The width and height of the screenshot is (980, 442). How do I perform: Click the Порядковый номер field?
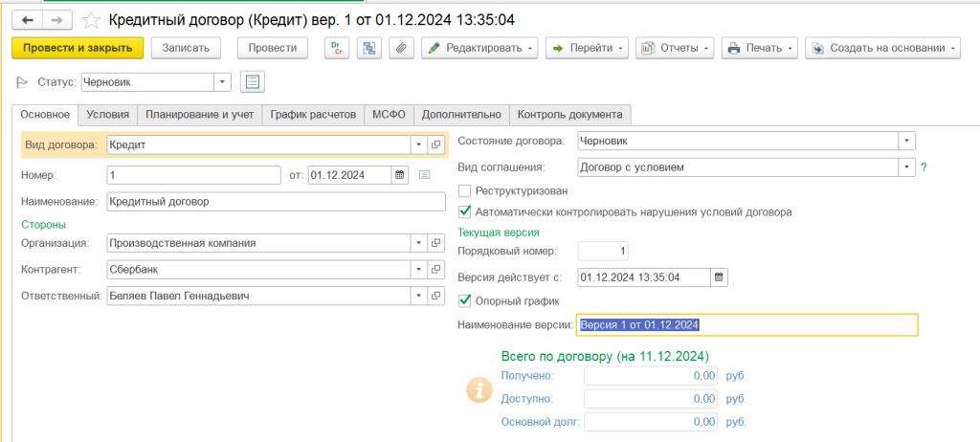pyautogui.click(x=603, y=252)
